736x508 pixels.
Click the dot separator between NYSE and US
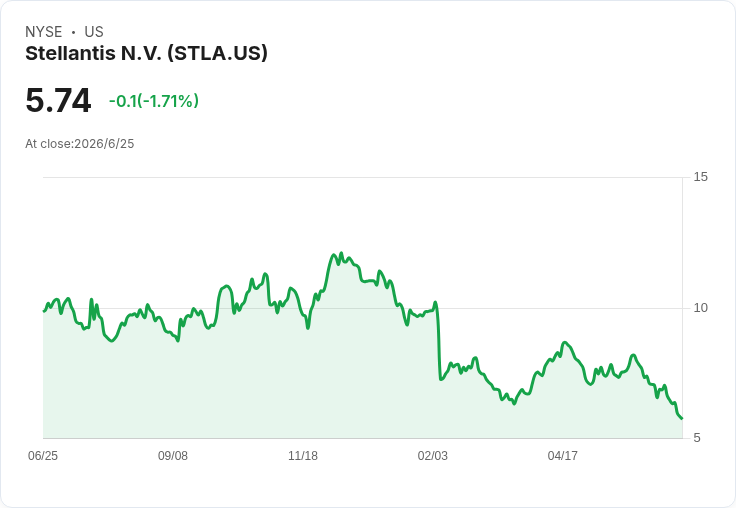[x=73, y=32]
